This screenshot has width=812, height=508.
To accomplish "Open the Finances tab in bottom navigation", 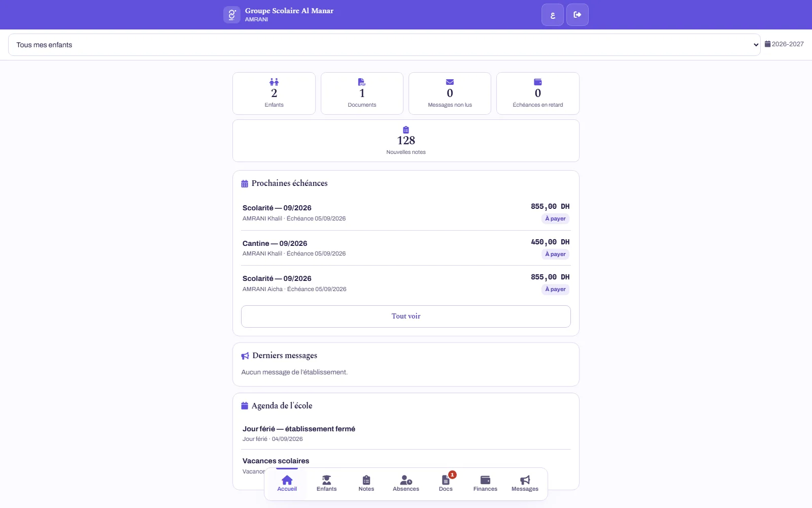I will (x=485, y=483).
